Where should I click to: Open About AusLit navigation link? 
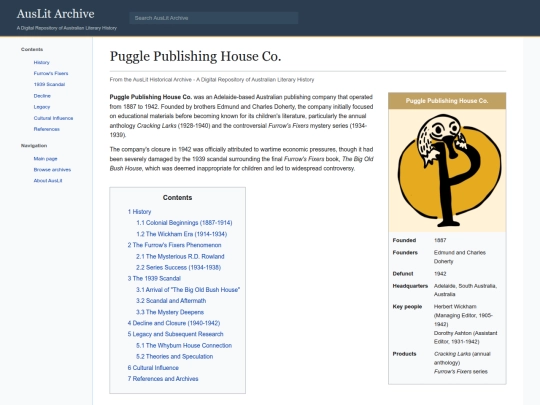[48, 181]
